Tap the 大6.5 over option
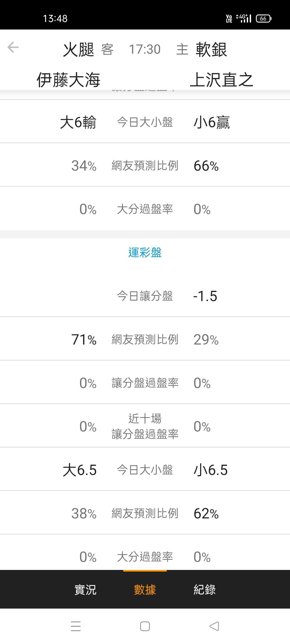Viewport: 290px width, 644px height. pos(79,470)
